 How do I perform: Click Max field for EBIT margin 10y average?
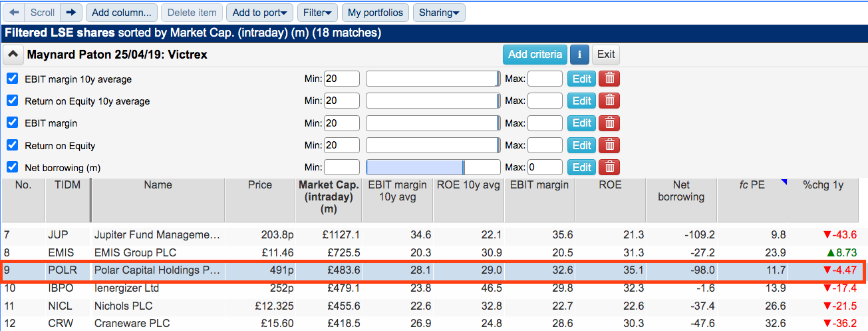[x=545, y=79]
